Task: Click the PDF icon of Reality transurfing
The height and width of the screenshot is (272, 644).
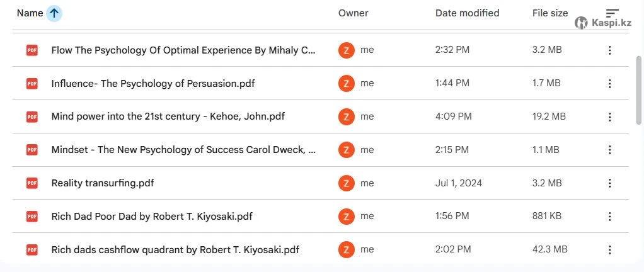Action: 32,183
